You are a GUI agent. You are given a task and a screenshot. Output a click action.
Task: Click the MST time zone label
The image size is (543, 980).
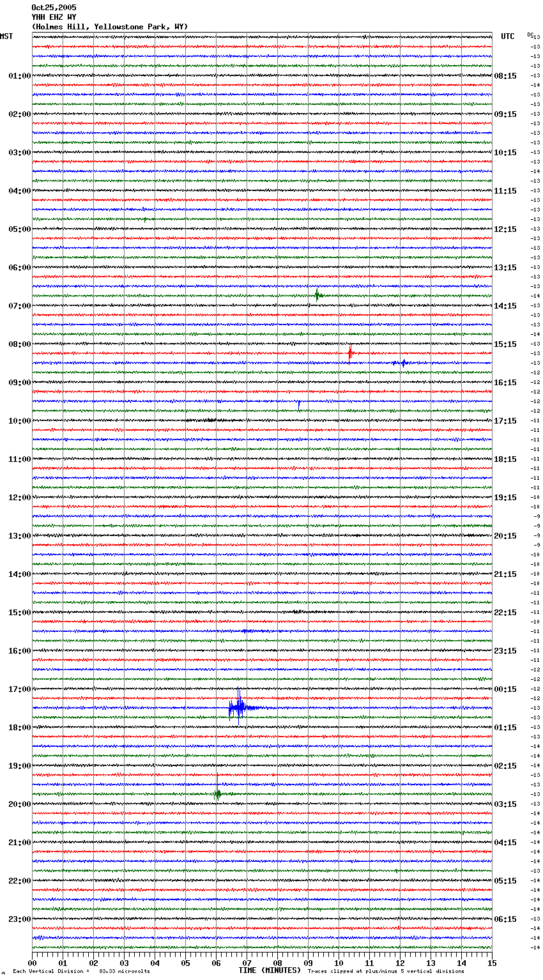(x=6, y=36)
